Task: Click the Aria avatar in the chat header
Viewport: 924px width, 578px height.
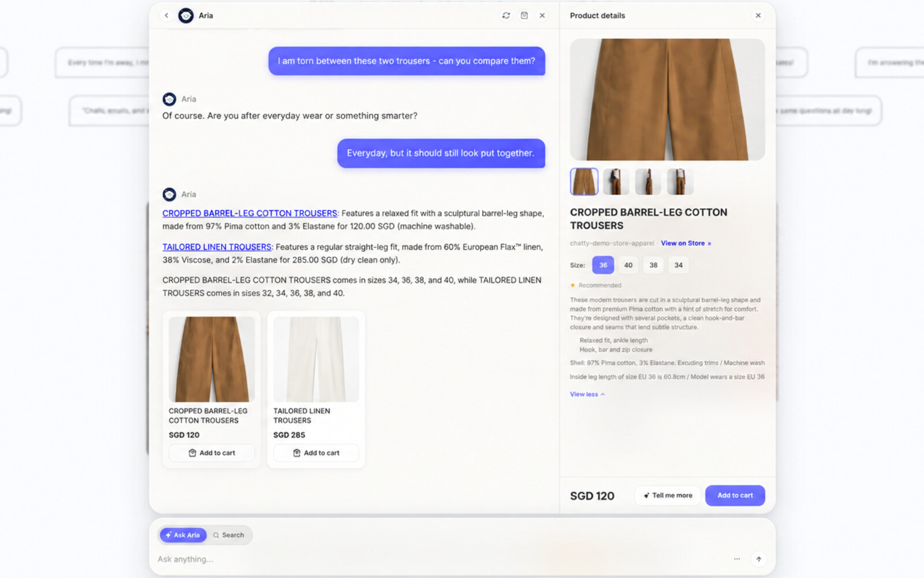Action: pyautogui.click(x=186, y=16)
